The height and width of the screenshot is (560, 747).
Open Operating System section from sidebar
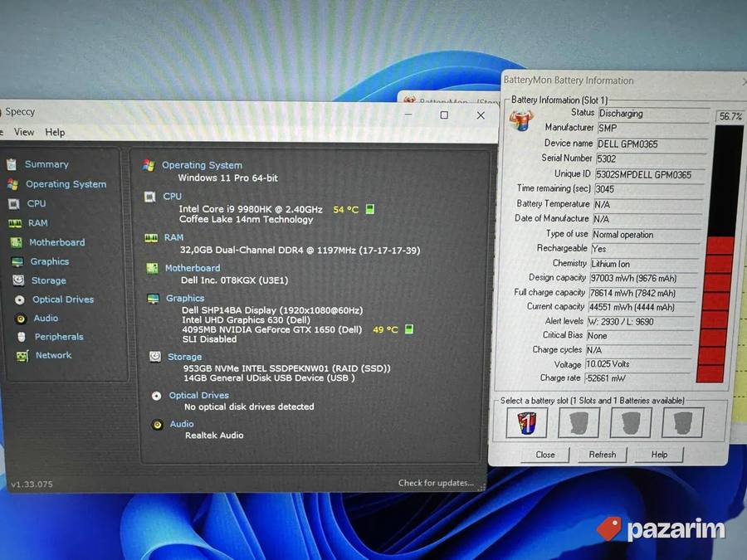point(66,184)
